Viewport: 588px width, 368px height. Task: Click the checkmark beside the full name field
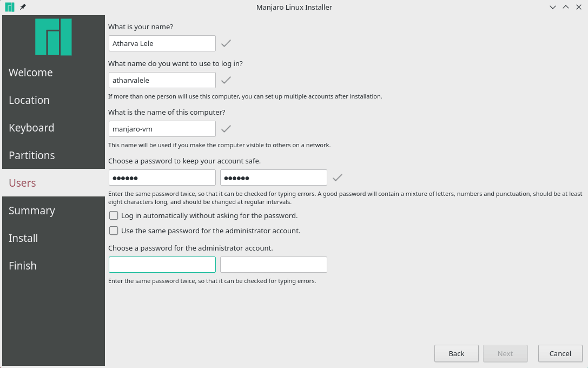(x=226, y=43)
